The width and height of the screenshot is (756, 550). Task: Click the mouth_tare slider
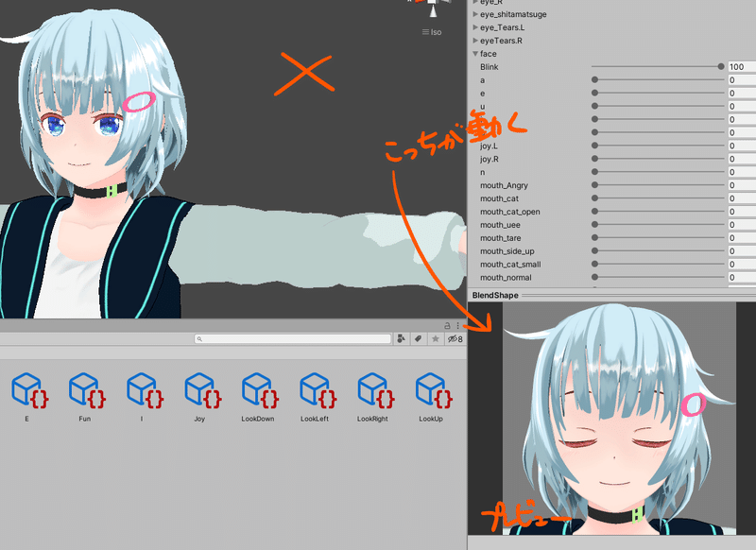(658, 237)
